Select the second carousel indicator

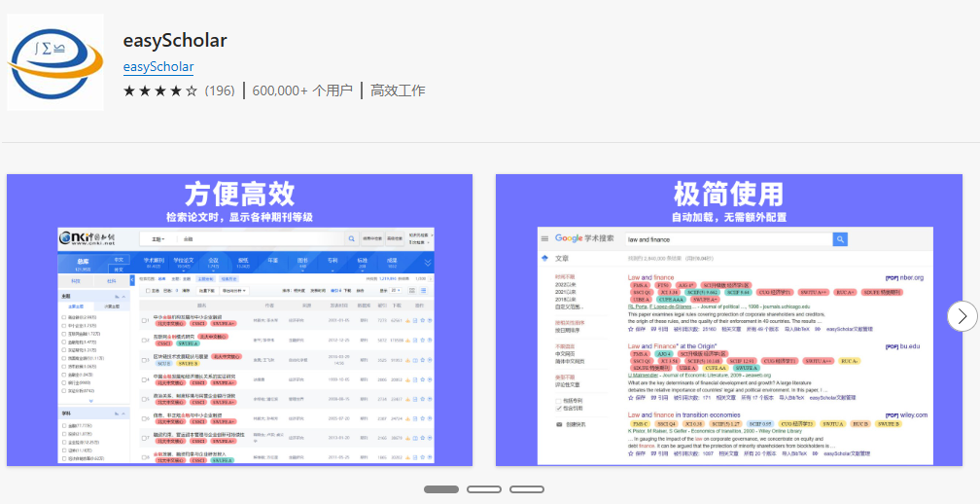click(x=484, y=489)
